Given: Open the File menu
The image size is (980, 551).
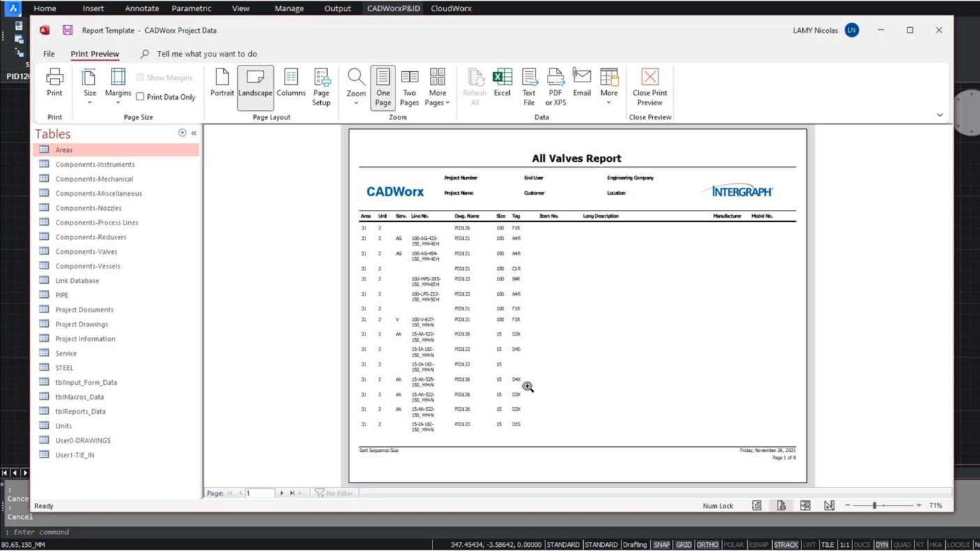Looking at the screenshot, I should [x=49, y=54].
